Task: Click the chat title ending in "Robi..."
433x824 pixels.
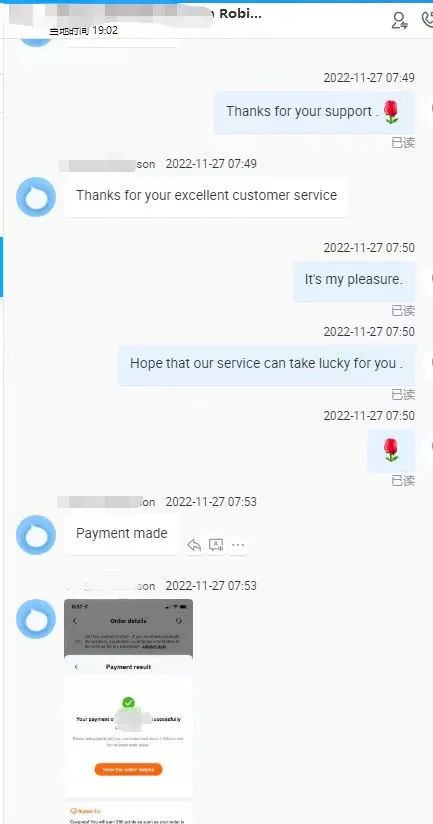Action: point(240,14)
